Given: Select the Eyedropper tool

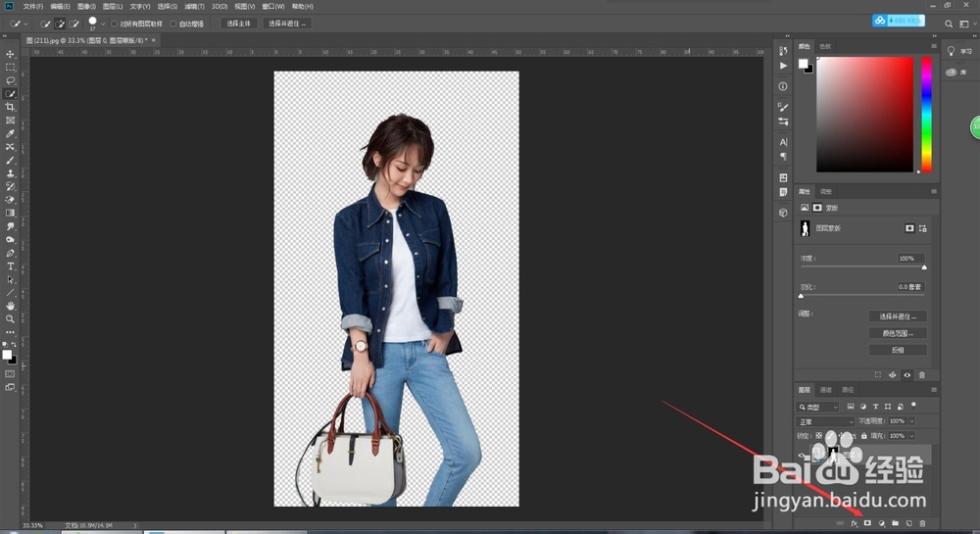Looking at the screenshot, I should point(10,133).
